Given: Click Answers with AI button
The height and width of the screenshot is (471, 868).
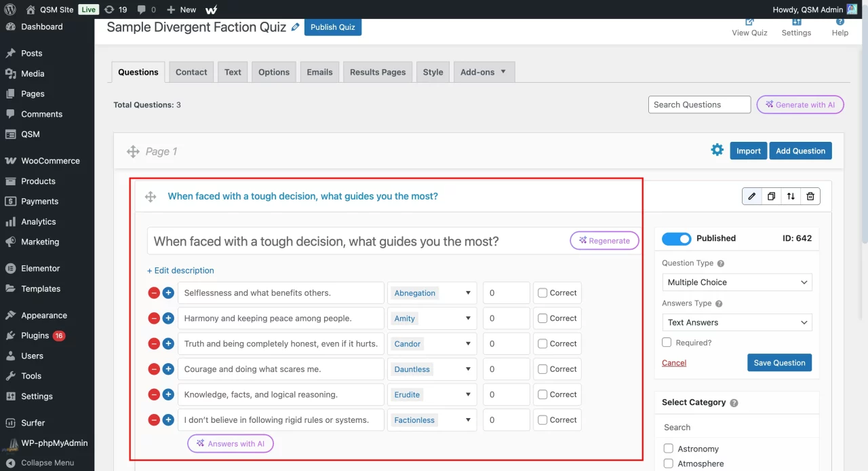Looking at the screenshot, I should (231, 444).
